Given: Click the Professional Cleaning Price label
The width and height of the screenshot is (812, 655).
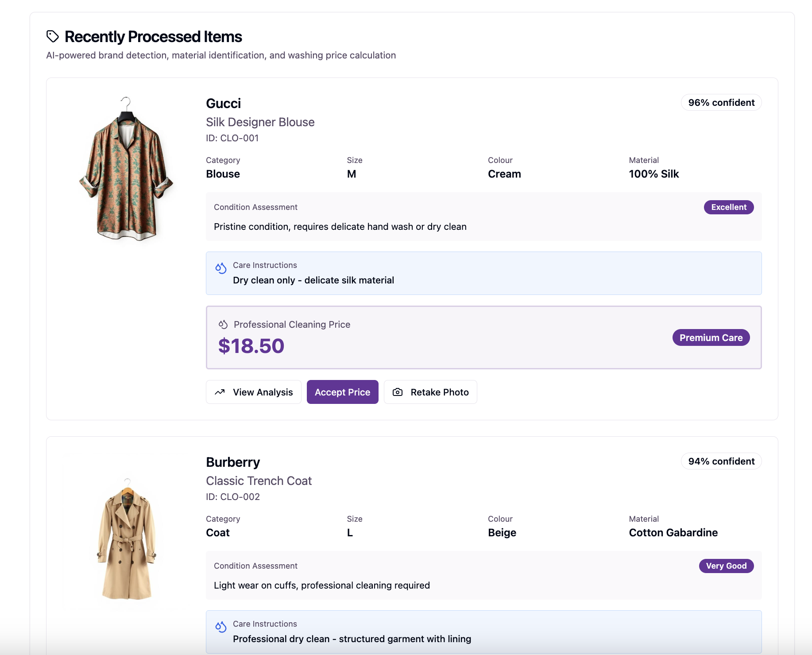Looking at the screenshot, I should 292,325.
